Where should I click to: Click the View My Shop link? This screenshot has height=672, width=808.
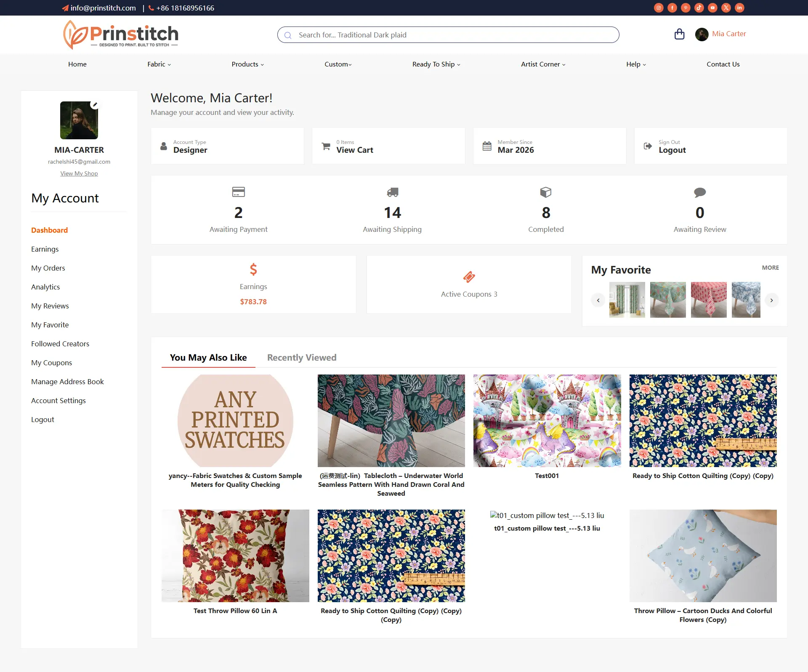[x=79, y=173]
